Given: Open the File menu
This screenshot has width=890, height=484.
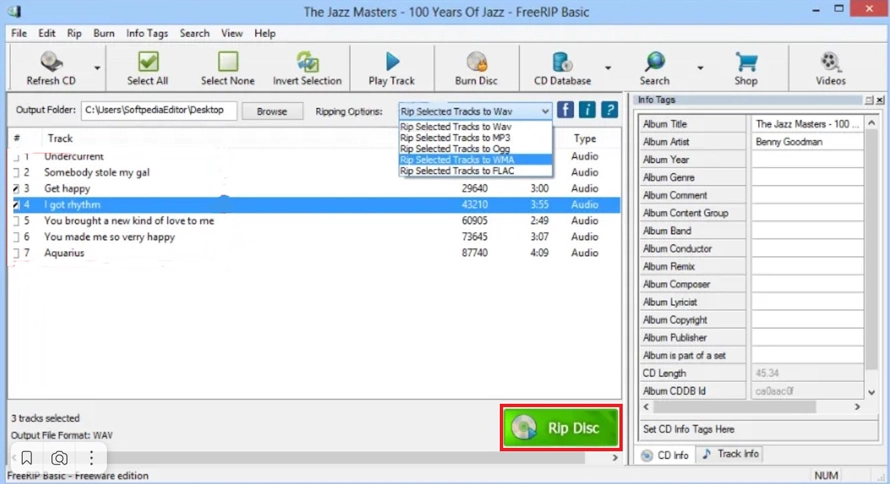Looking at the screenshot, I should pos(19,33).
